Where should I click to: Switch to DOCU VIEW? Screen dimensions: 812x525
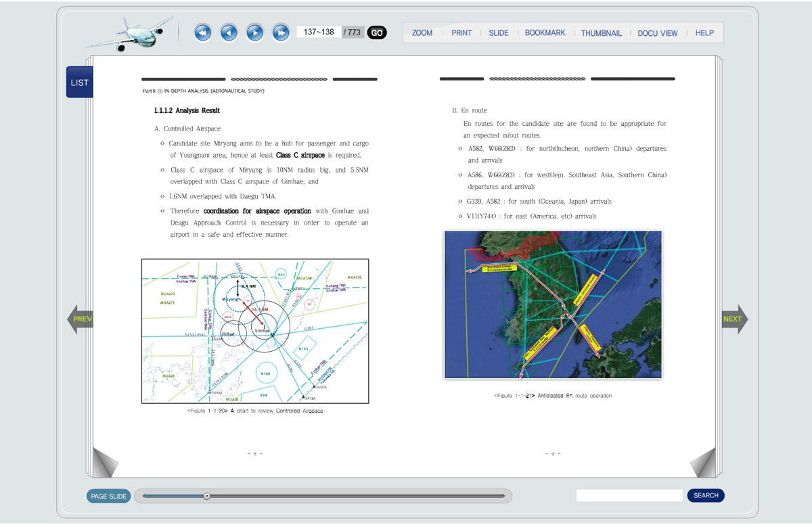coord(657,32)
